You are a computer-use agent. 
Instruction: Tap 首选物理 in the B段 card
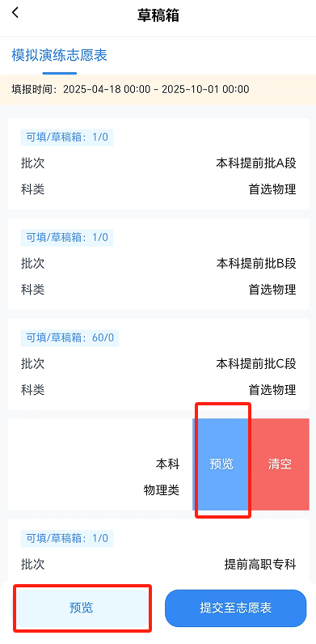click(x=272, y=290)
